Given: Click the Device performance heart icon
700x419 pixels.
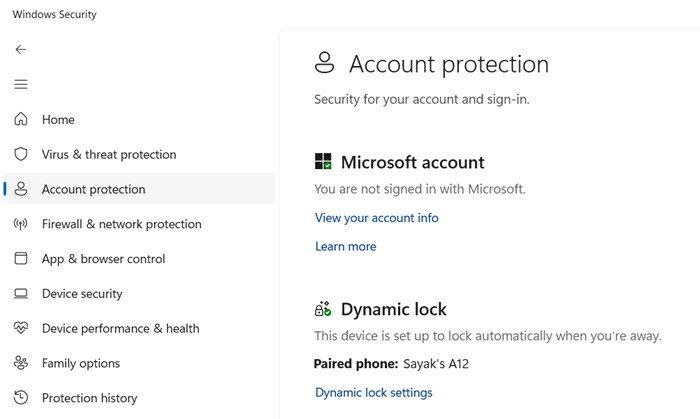Looking at the screenshot, I should 21,328.
